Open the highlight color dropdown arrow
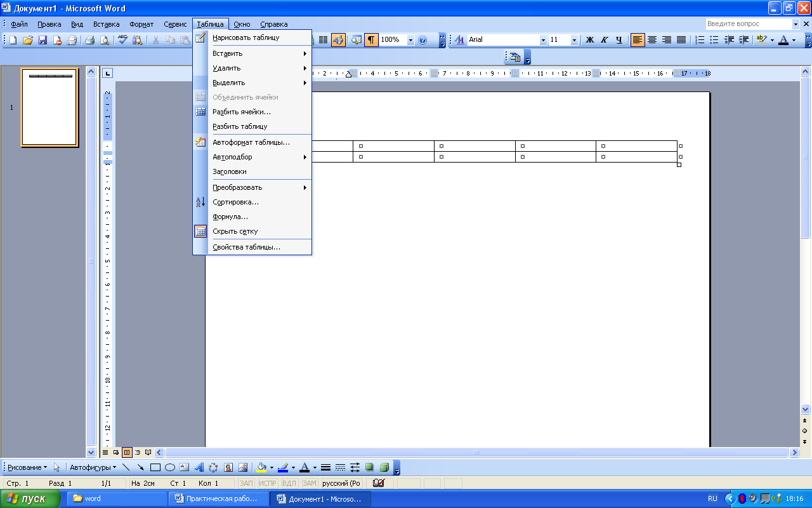The height and width of the screenshot is (508, 812). pos(771,40)
